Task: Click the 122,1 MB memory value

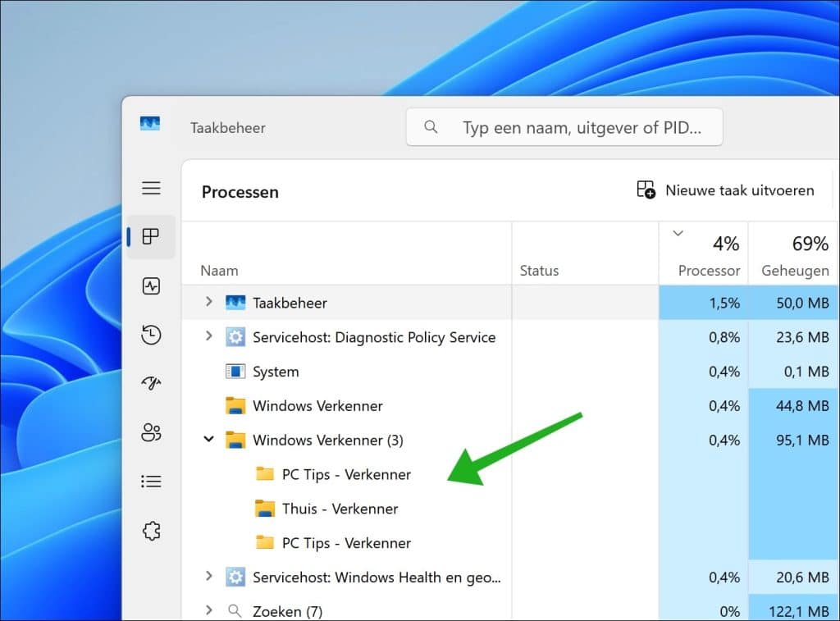Action: coord(799,611)
